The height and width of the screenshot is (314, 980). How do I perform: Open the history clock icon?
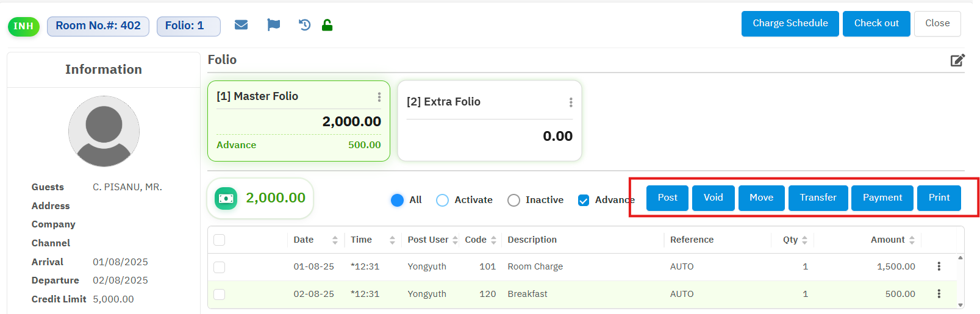click(304, 25)
